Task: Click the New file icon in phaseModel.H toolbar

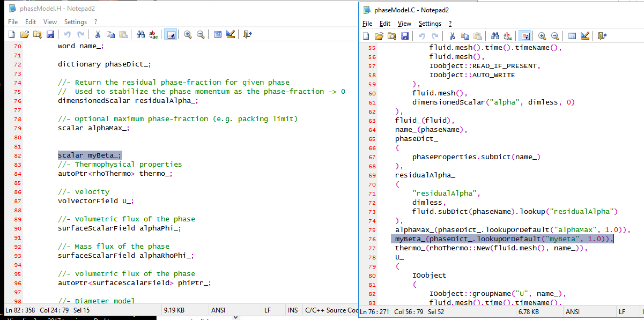Action: click(11, 34)
